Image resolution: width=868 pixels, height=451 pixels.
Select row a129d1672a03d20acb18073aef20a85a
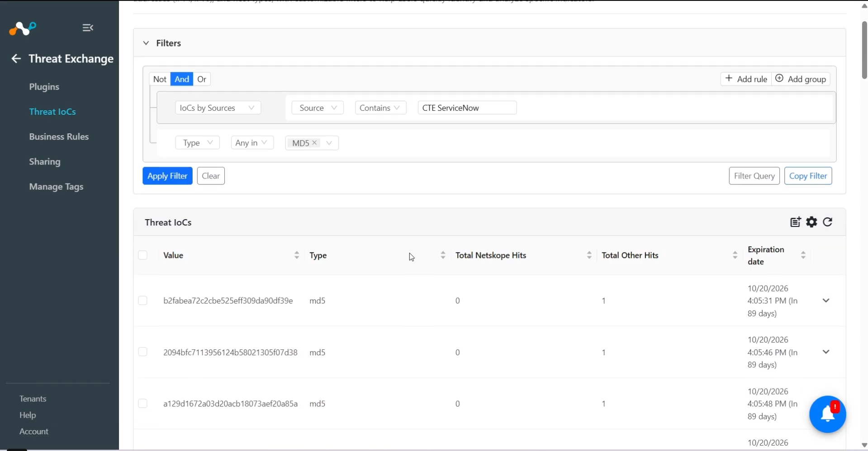[x=143, y=404]
